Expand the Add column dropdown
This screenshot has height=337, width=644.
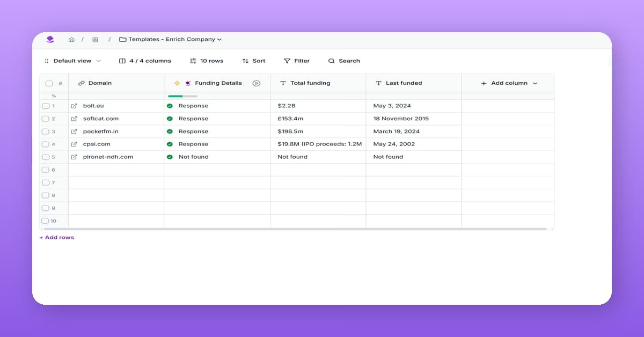click(x=508, y=83)
